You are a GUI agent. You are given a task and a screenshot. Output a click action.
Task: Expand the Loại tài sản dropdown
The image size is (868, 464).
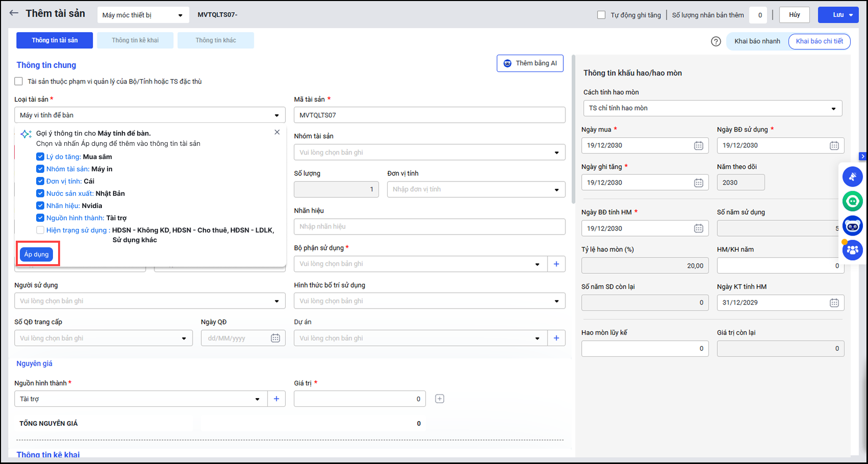click(277, 115)
